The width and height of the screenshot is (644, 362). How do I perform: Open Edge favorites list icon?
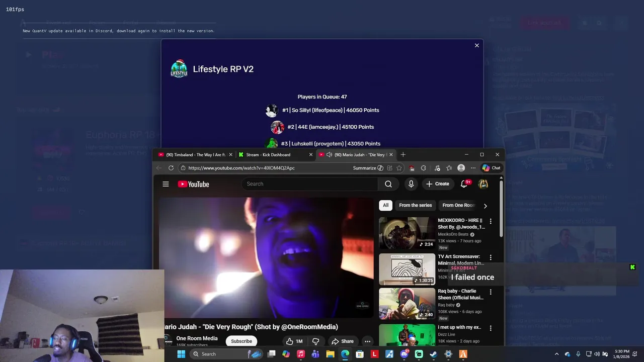point(449,168)
